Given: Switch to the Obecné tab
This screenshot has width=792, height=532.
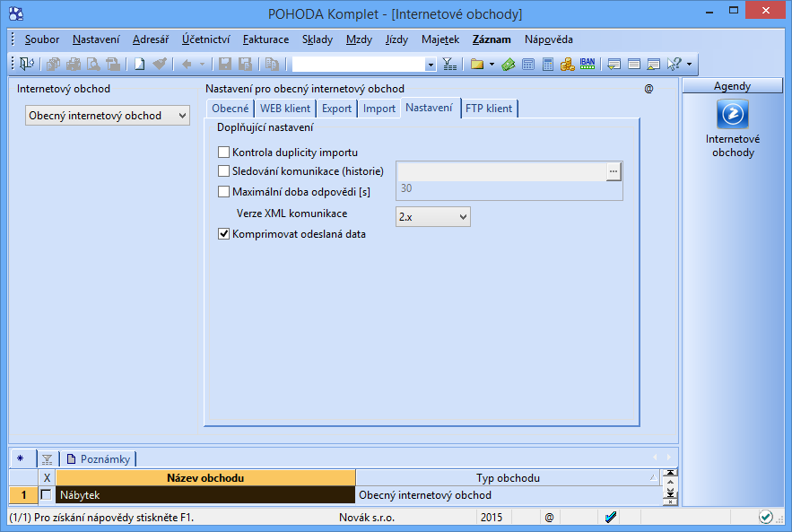Looking at the screenshot, I should 231,109.
